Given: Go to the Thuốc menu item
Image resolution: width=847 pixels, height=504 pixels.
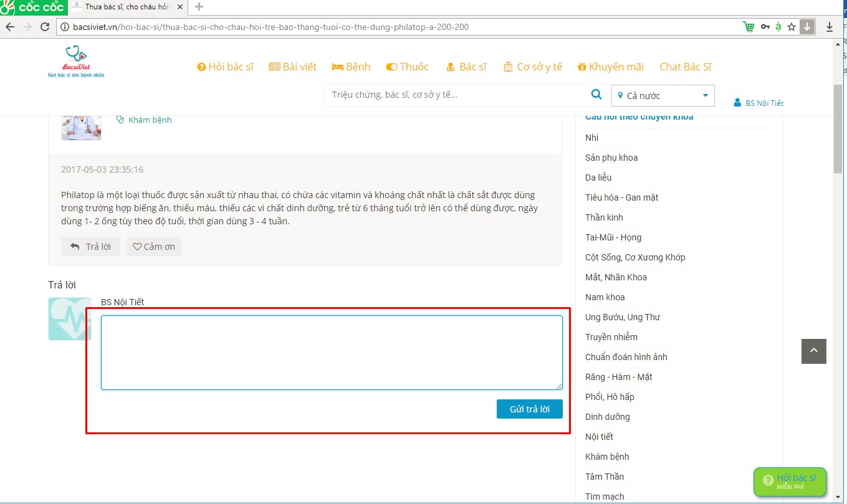Looking at the screenshot, I should point(408,67).
